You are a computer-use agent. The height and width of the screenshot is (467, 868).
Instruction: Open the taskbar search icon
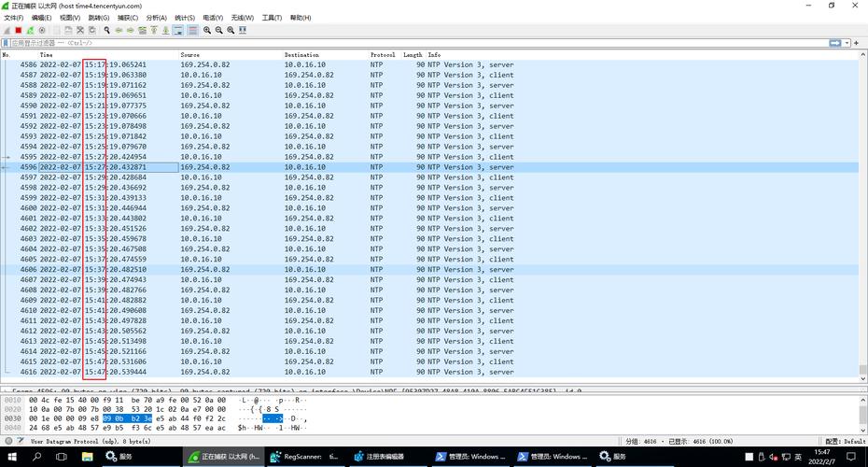tap(36, 457)
